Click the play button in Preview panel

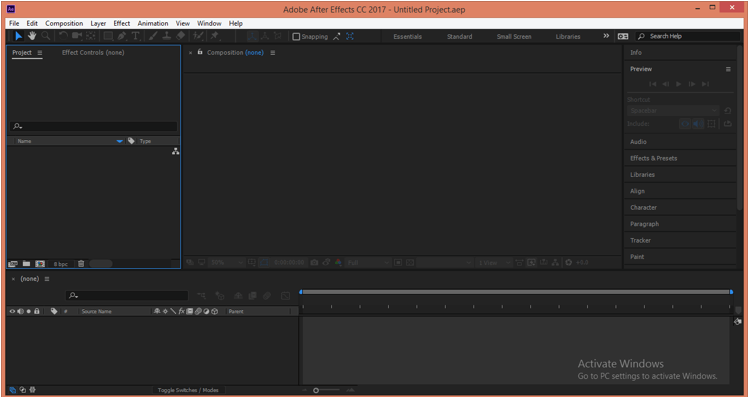click(679, 84)
